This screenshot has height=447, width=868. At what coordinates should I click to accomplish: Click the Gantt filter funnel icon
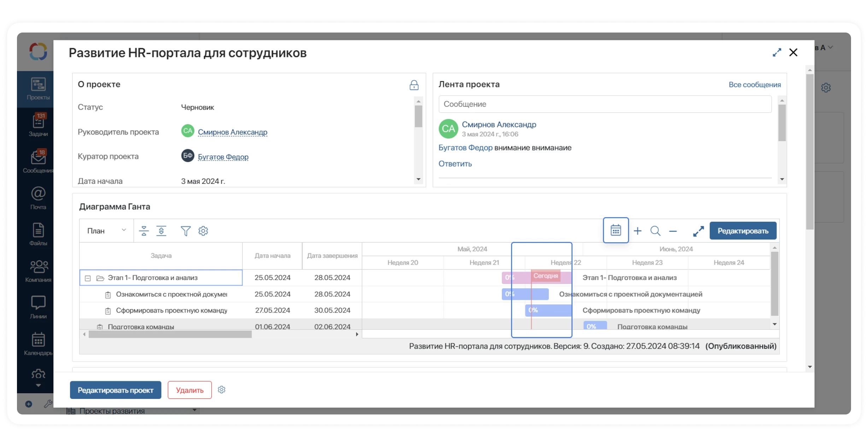[x=186, y=231]
